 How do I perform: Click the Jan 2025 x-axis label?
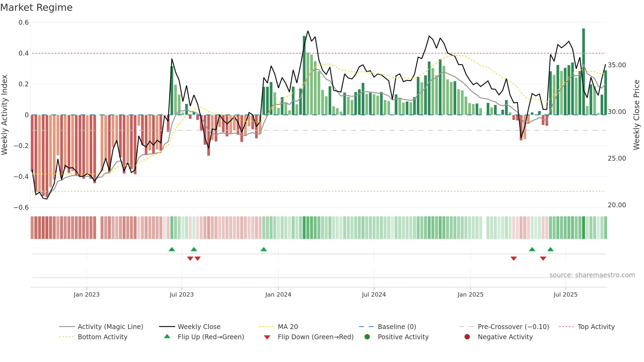click(470, 295)
